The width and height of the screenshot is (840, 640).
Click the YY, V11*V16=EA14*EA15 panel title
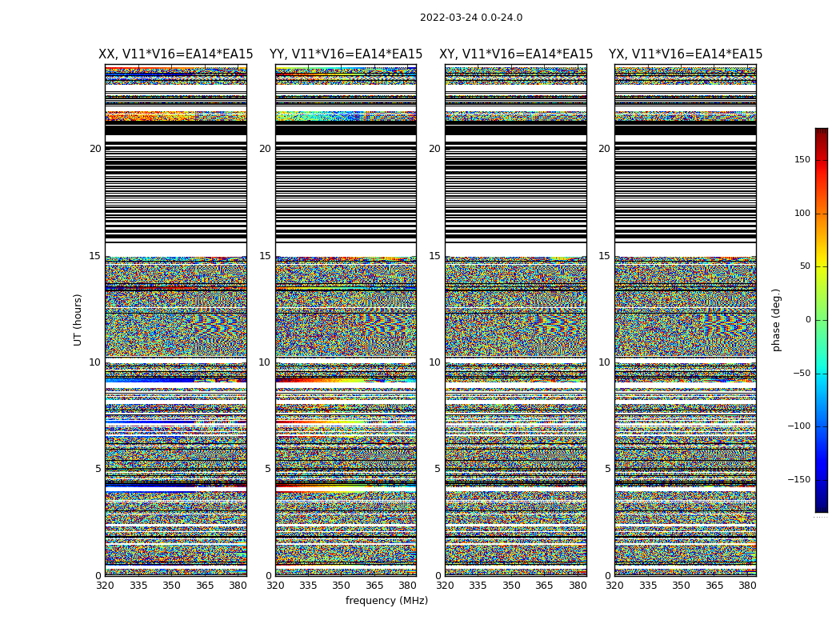[346, 54]
